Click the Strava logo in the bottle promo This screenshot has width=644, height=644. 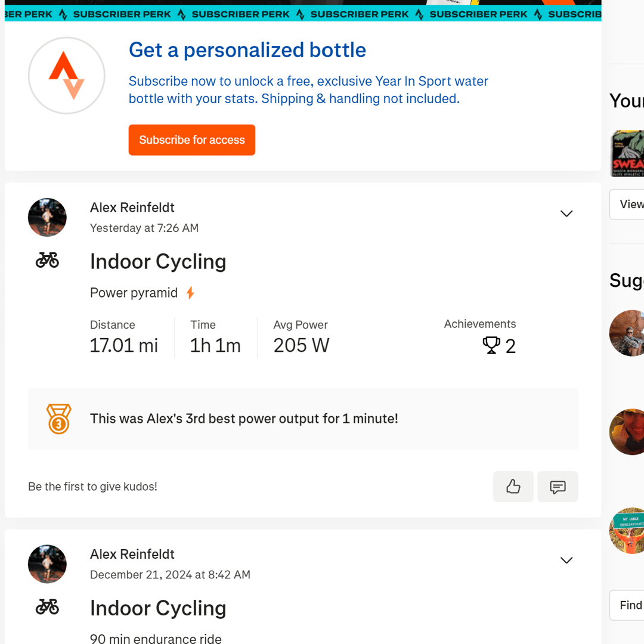67,76
